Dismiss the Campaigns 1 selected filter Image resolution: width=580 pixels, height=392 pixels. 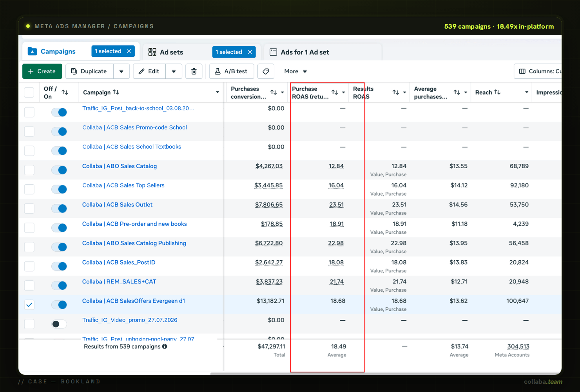(129, 51)
